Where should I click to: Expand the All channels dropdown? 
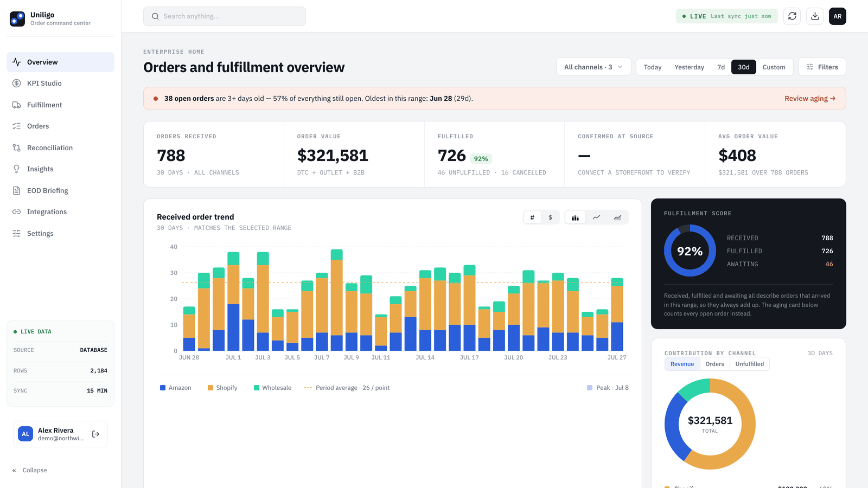pos(593,67)
